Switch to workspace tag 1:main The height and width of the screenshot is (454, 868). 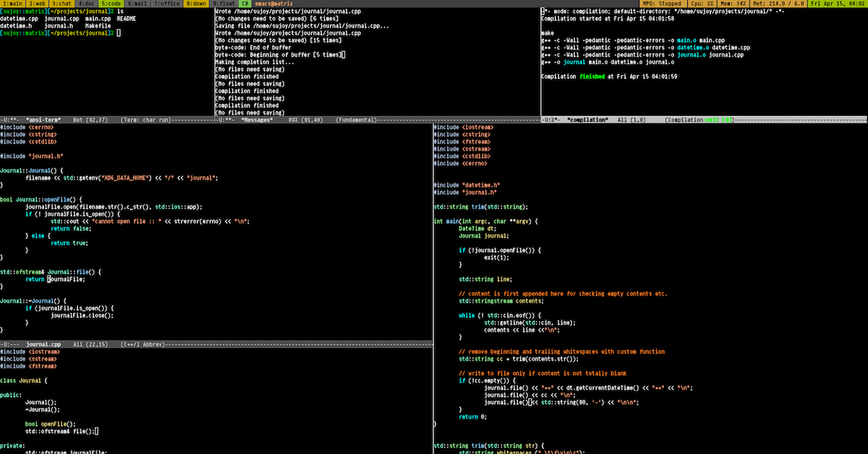12,4
